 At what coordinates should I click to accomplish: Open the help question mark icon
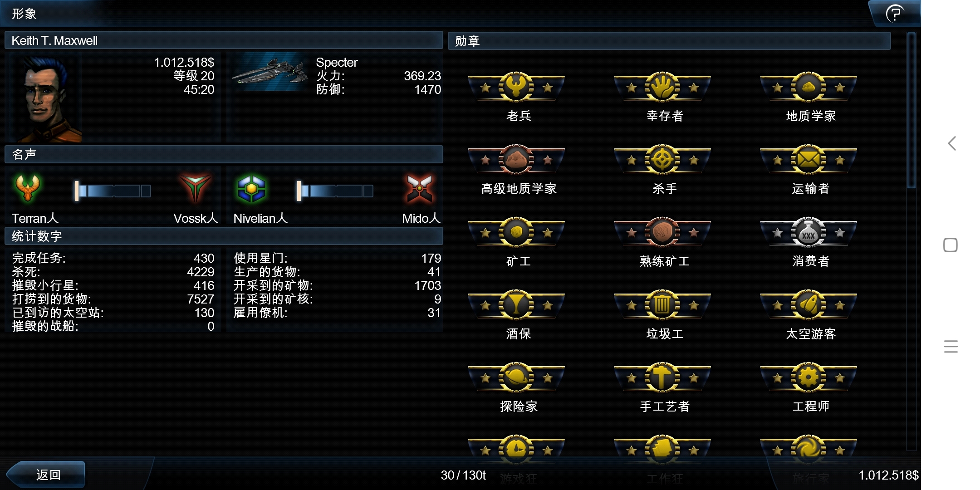coord(895,14)
